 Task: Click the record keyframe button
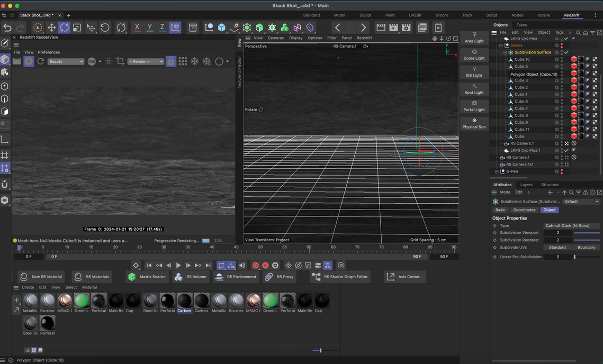(x=255, y=266)
